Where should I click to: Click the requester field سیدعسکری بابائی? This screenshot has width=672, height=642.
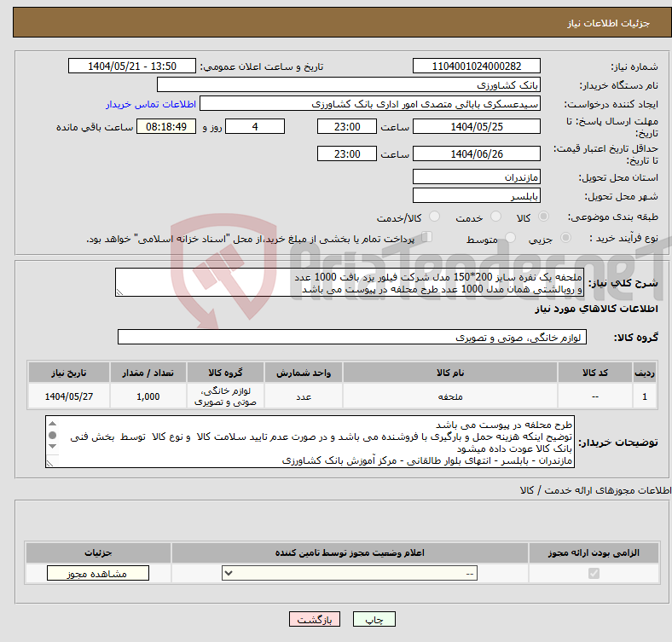click(x=370, y=104)
